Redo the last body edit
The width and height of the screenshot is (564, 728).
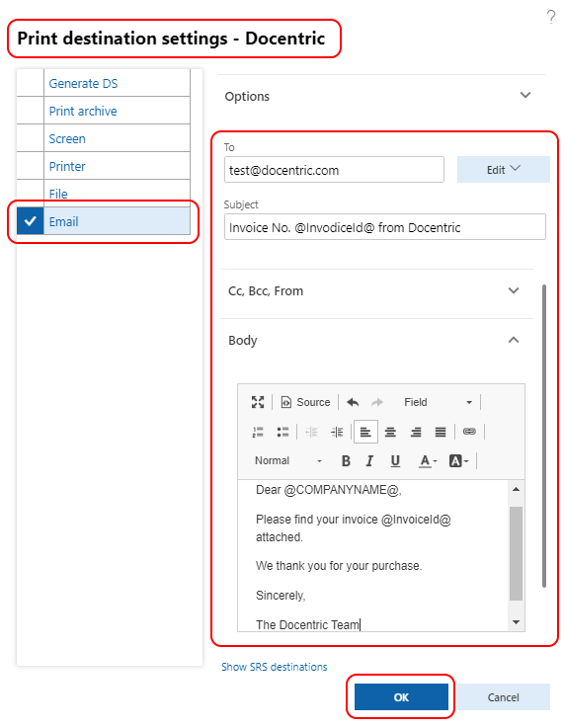pos(377,402)
